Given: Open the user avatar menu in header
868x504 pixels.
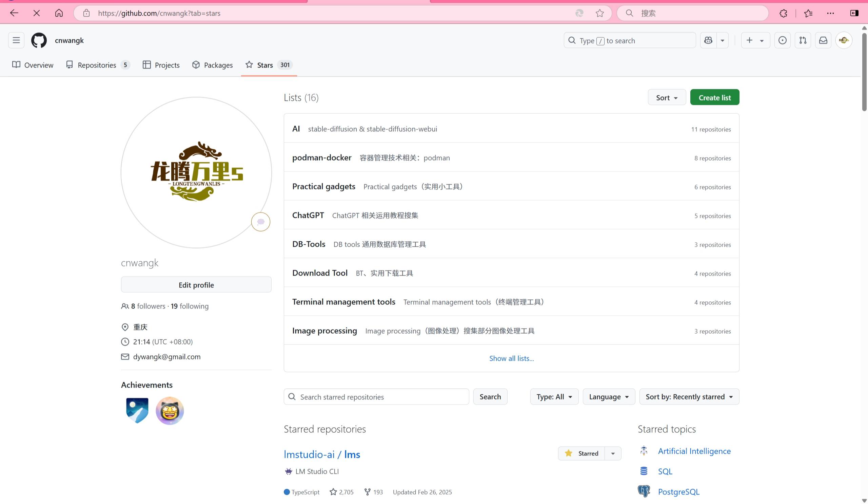Looking at the screenshot, I should (844, 40).
